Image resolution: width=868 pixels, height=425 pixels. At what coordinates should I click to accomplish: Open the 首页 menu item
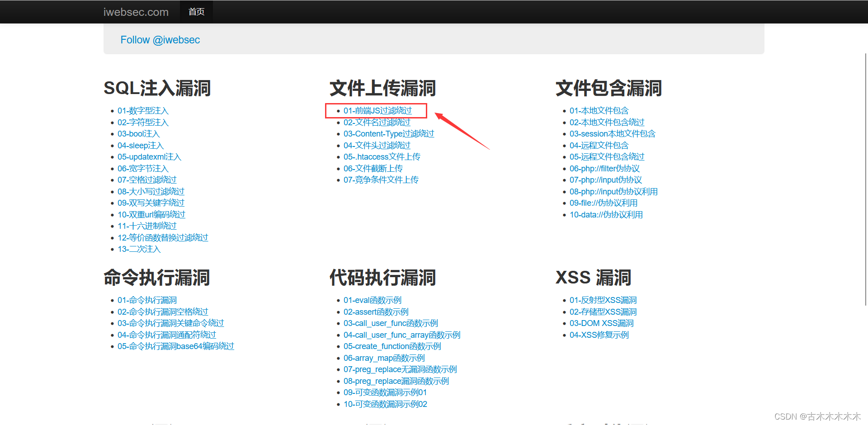click(196, 12)
